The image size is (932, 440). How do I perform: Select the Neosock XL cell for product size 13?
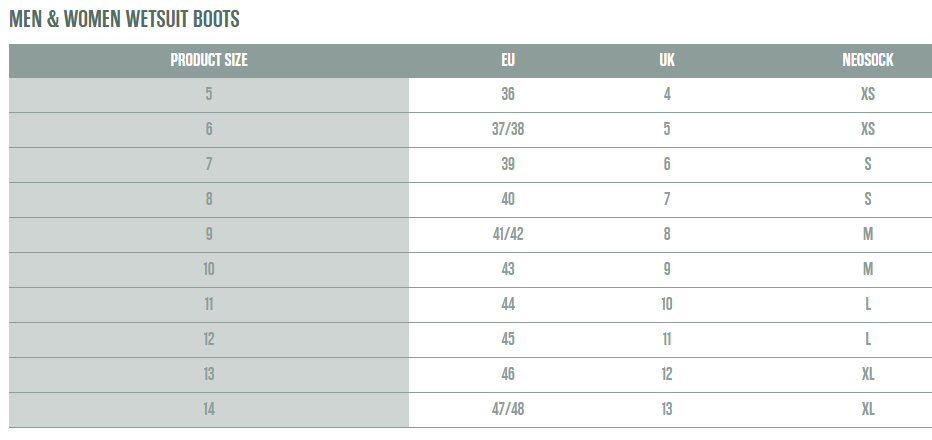867,375
